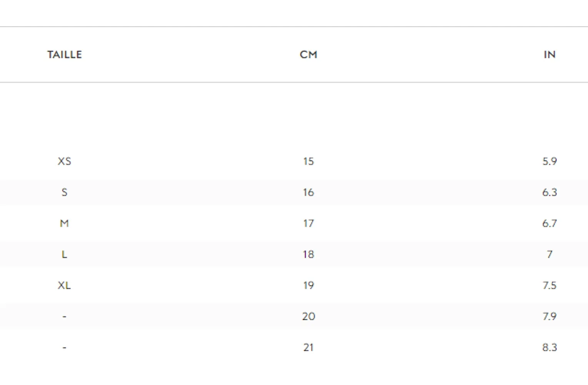Click the IN column header
Viewport: 588px width, 385px height.
(x=550, y=55)
